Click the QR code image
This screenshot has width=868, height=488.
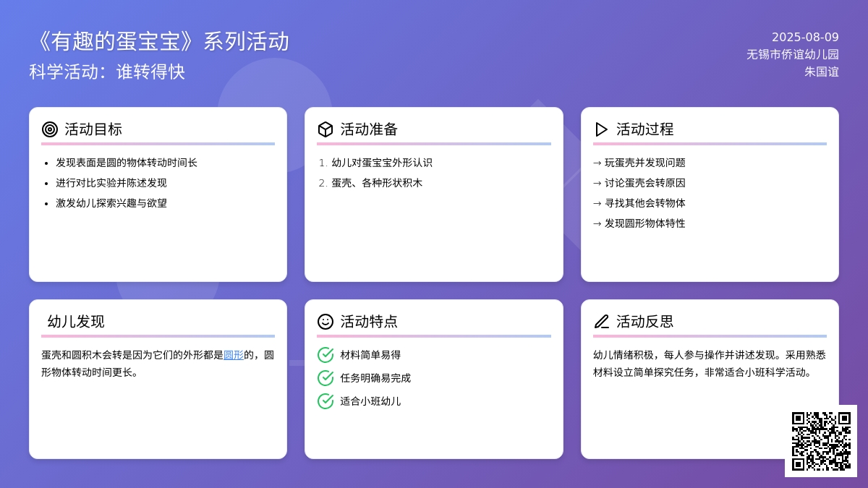coord(821,441)
